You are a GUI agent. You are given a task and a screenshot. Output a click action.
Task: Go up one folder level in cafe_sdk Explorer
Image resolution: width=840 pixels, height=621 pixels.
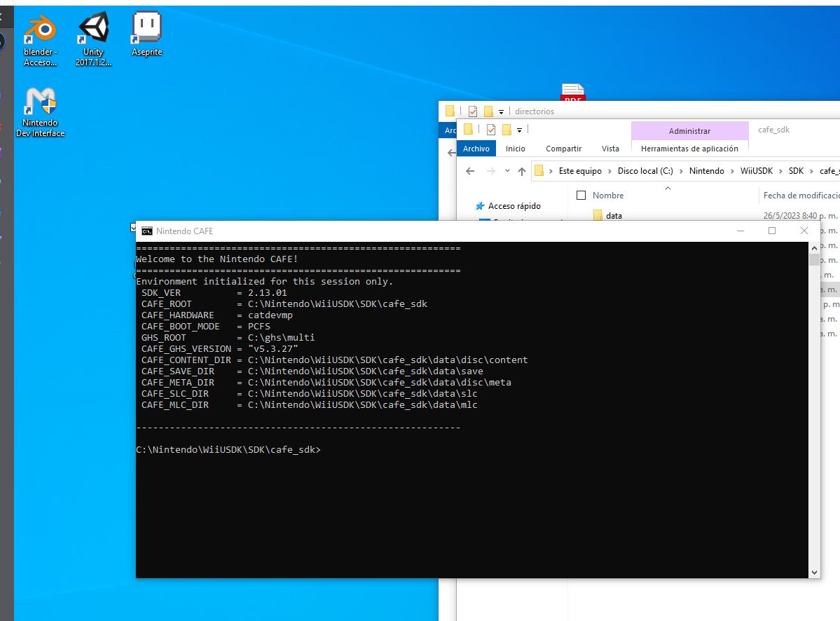tap(521, 171)
